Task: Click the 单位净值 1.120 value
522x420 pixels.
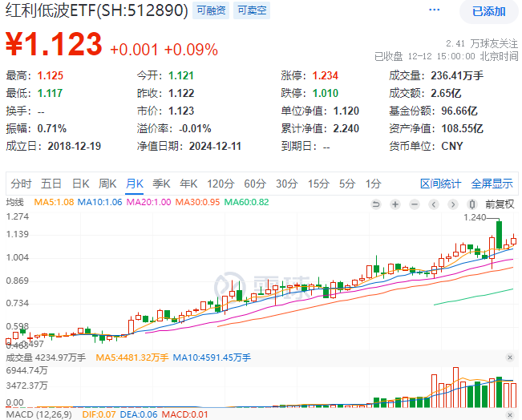Action: tap(346, 111)
